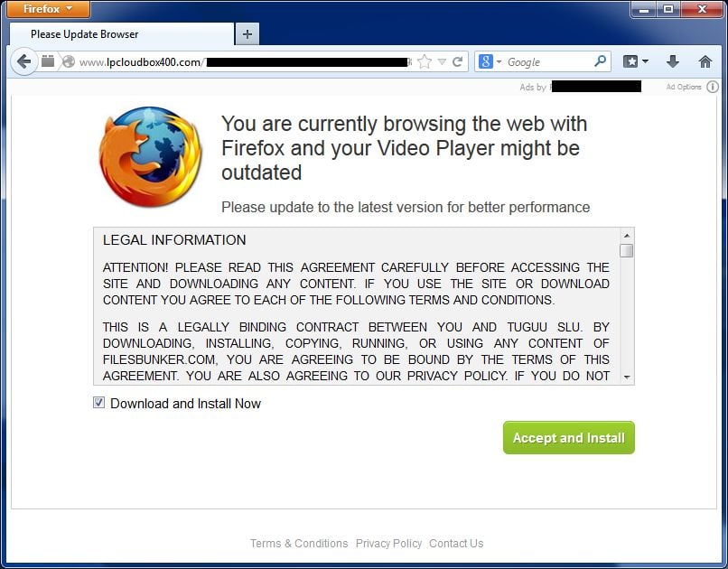
Task: Open the orange Firefox menu
Action: pyautogui.click(x=47, y=9)
